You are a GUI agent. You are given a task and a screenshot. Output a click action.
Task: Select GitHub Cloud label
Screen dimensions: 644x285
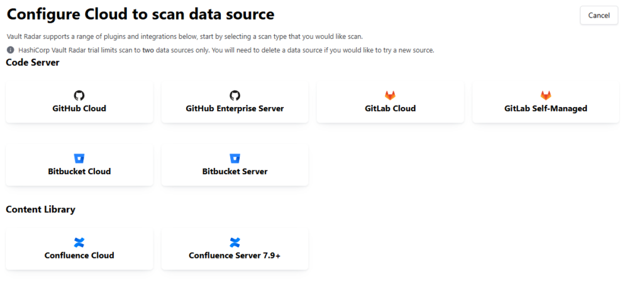[x=79, y=109]
